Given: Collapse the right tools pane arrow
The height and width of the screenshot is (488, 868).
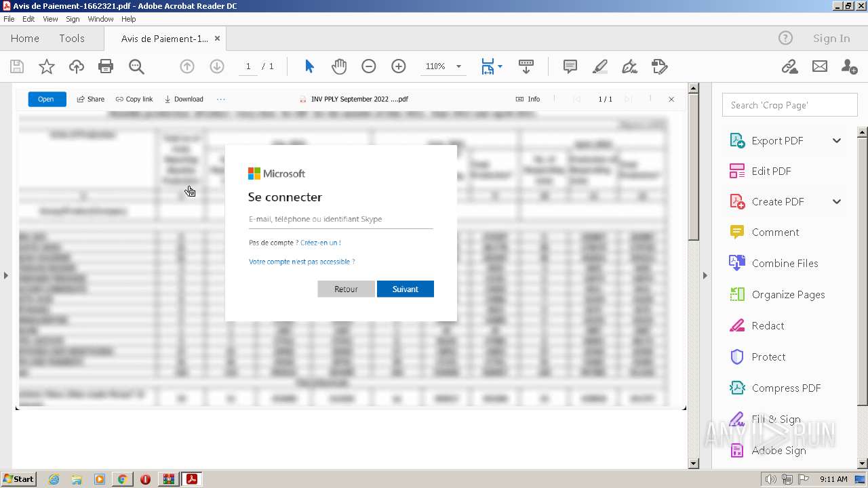Looking at the screenshot, I should [x=705, y=275].
